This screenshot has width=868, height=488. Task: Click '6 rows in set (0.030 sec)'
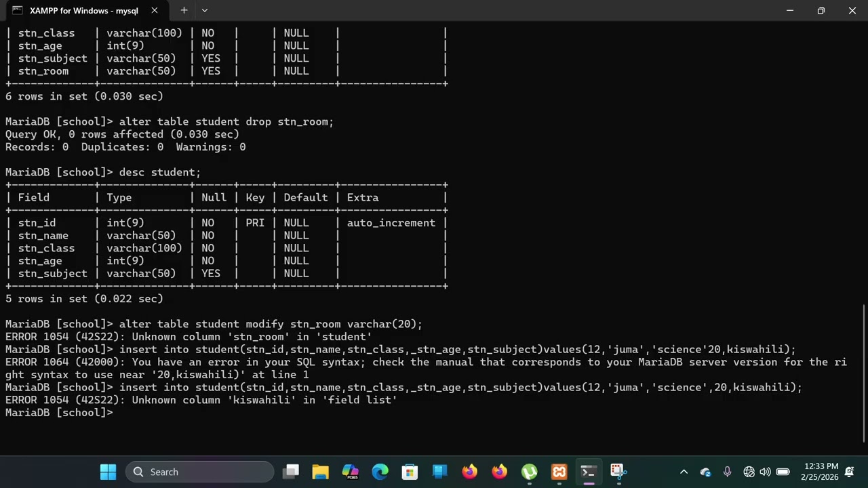[x=84, y=96]
